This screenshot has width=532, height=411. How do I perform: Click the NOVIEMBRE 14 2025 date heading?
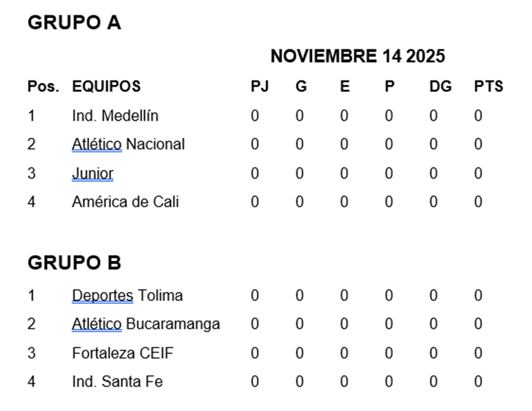pyautogui.click(x=357, y=56)
